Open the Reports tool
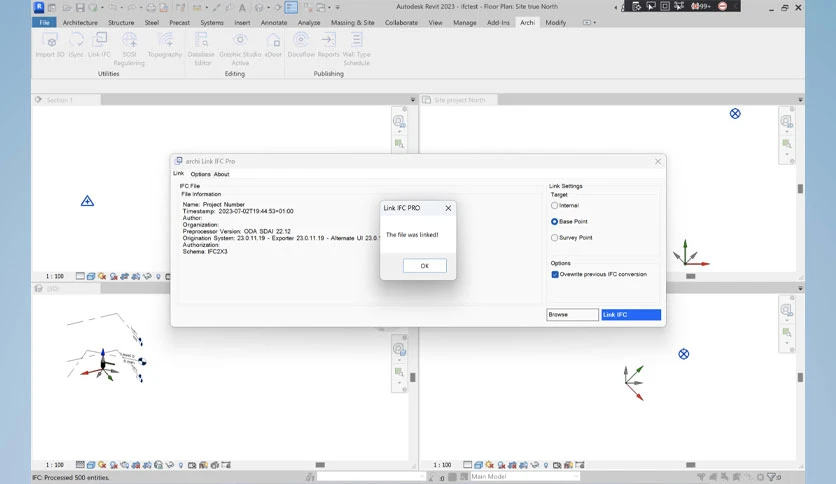Viewport: 836px width, 484px height. [x=328, y=45]
